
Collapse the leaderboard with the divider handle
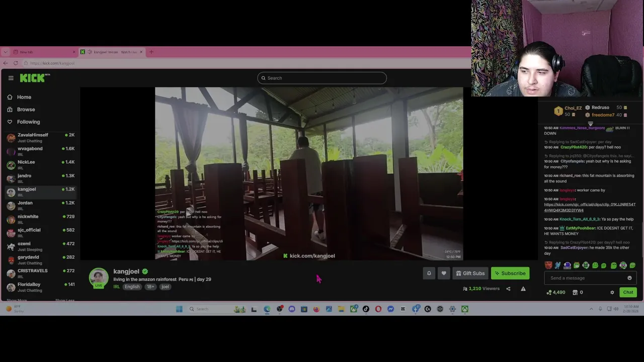[x=591, y=123]
